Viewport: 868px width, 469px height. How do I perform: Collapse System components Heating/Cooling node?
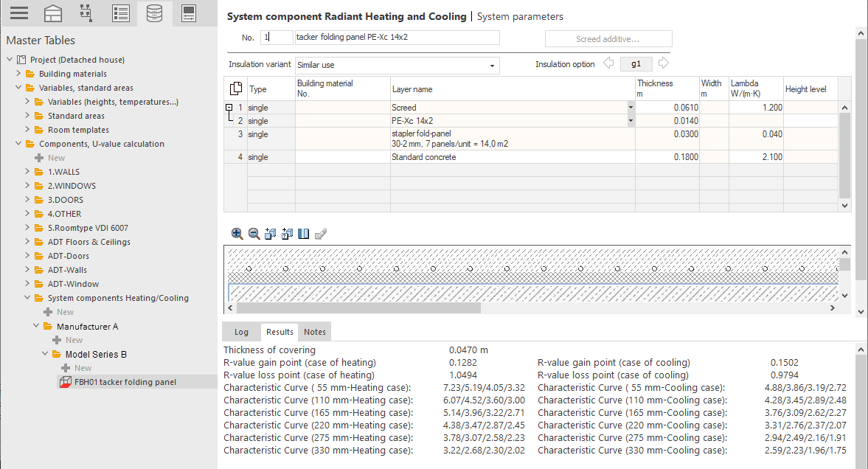click(27, 298)
